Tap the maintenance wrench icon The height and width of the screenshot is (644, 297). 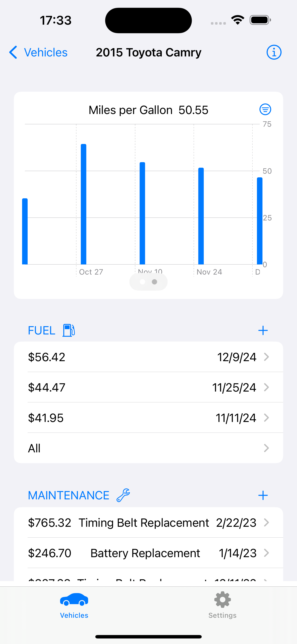123,495
